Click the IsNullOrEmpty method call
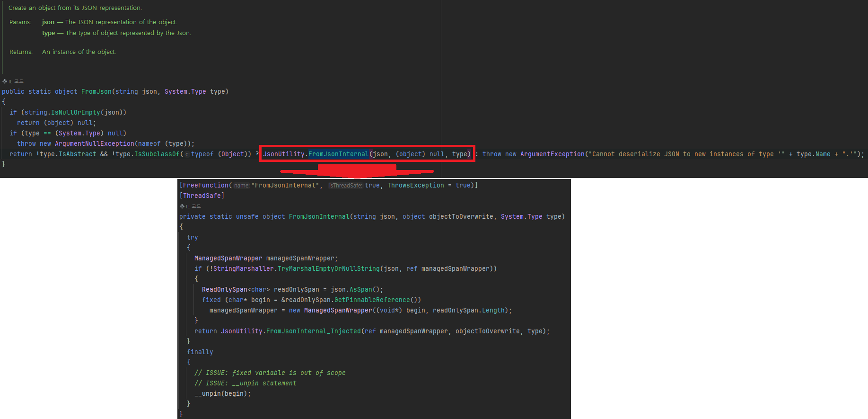 76,112
